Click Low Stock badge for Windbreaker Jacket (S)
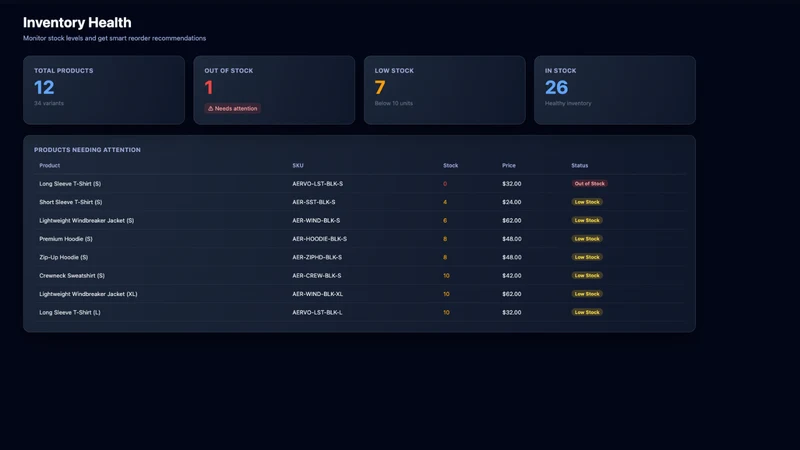Screen dimensions: 800x450 tap(587, 220)
